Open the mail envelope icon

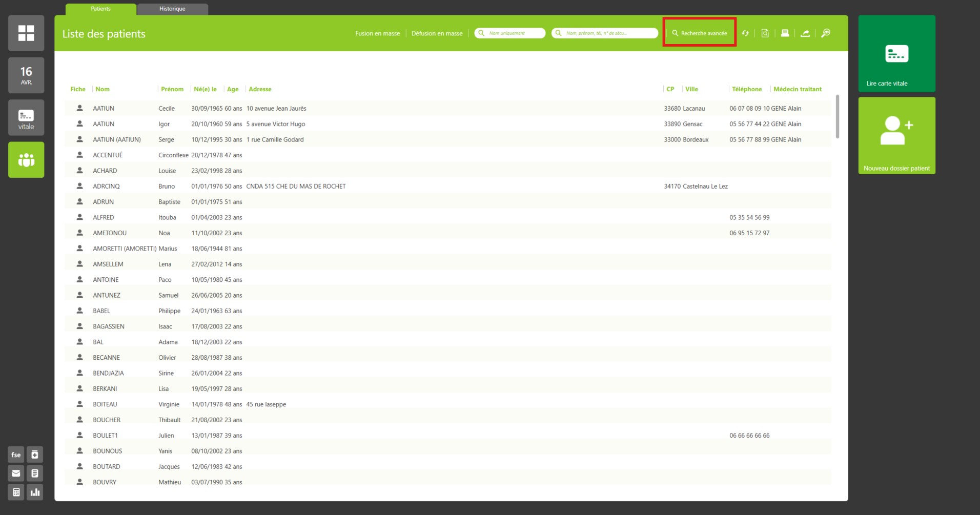tap(16, 473)
